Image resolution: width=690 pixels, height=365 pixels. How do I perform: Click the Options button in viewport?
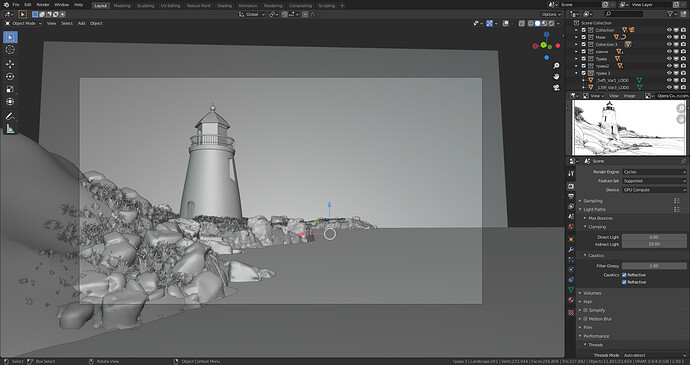point(551,15)
